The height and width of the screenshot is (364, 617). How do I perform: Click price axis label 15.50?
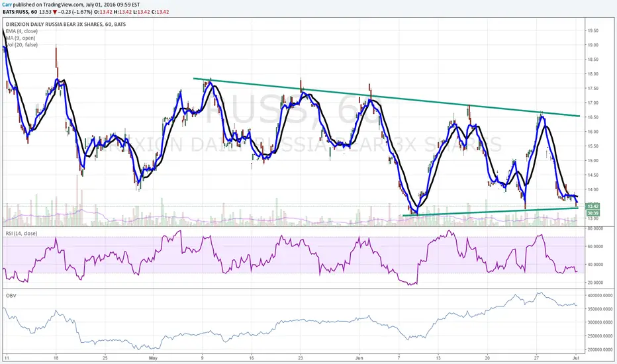[x=593, y=146]
